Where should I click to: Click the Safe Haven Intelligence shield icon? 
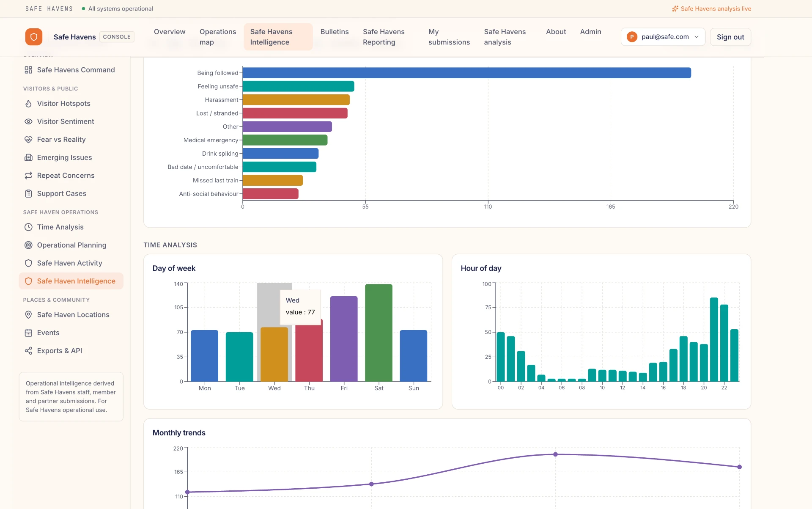28,281
